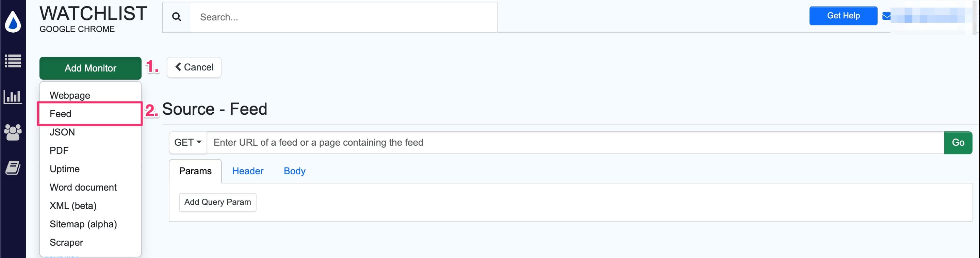980x258 pixels.
Task: Cancel the monitor creation
Action: (x=194, y=67)
